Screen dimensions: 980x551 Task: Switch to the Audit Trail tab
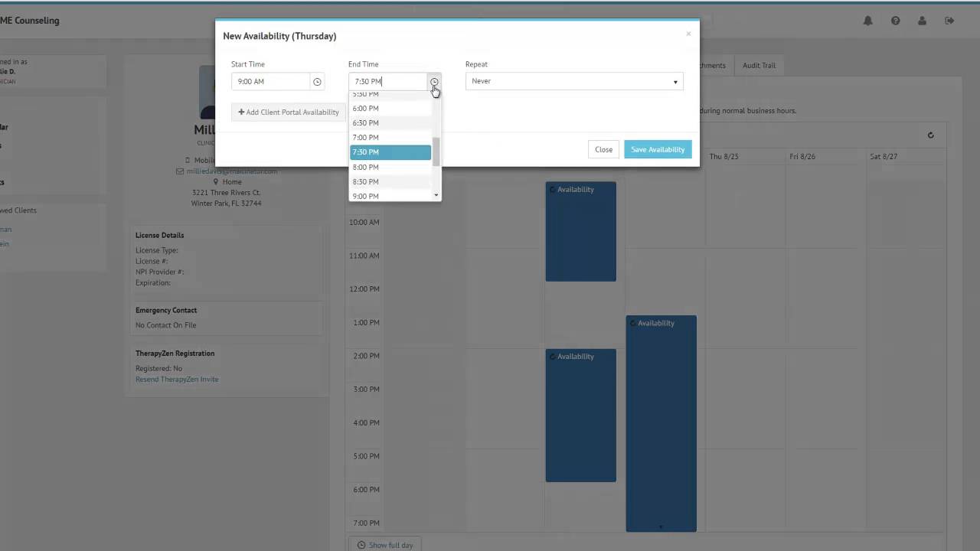(759, 66)
